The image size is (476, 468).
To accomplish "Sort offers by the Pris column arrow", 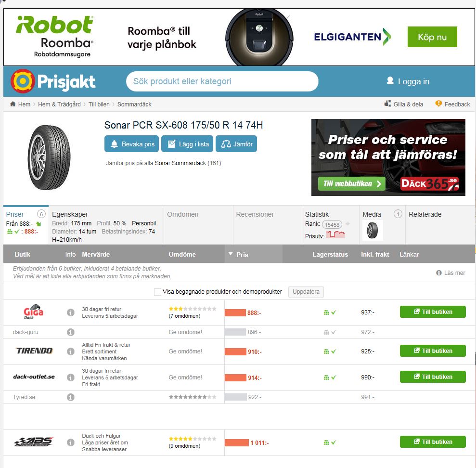I will tap(231, 254).
